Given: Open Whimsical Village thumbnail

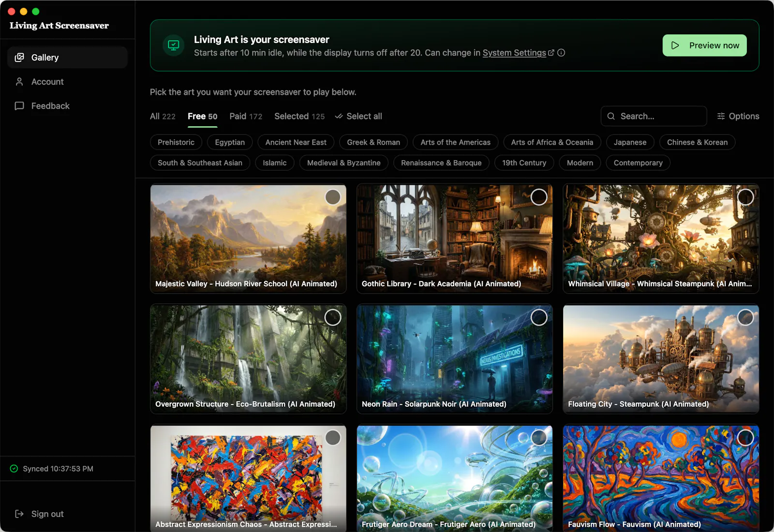Looking at the screenshot, I should tap(661, 239).
